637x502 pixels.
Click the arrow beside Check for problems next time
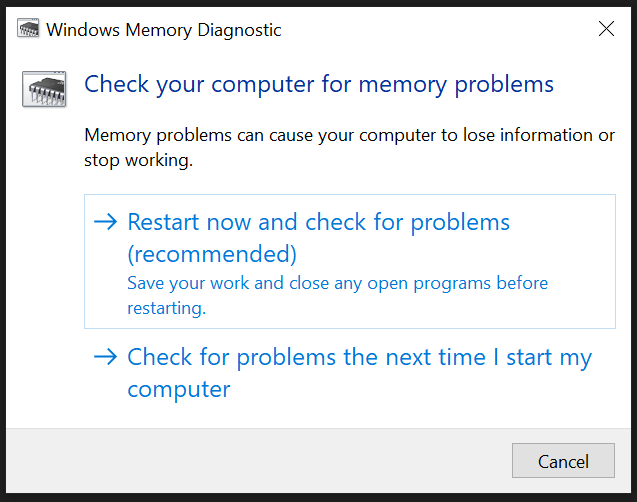point(105,357)
